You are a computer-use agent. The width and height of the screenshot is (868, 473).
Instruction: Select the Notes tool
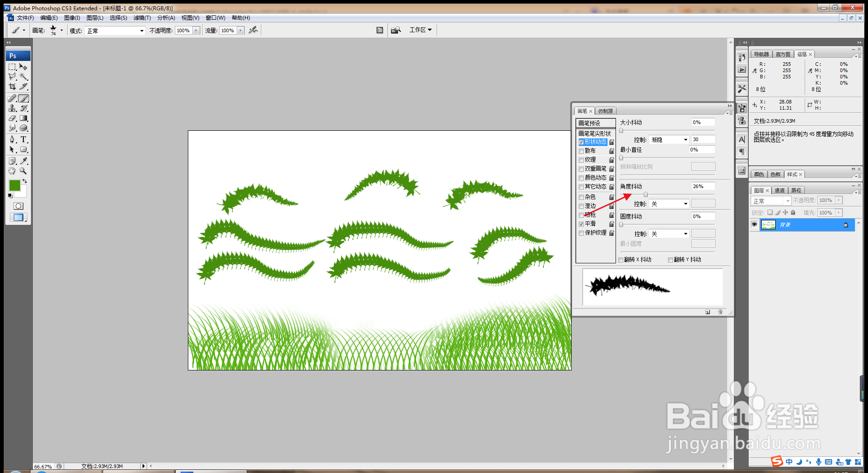tap(12, 161)
